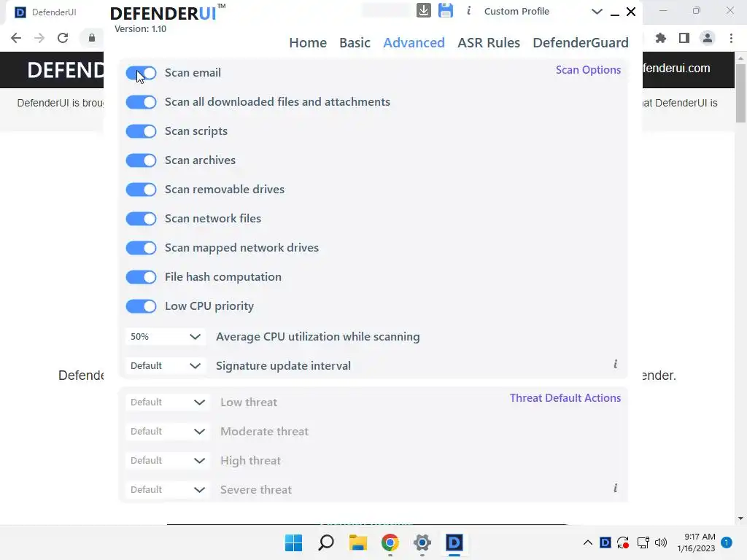This screenshot has height=560, width=747.
Task: Click the DefenderUI logo title
Action: tap(168, 13)
